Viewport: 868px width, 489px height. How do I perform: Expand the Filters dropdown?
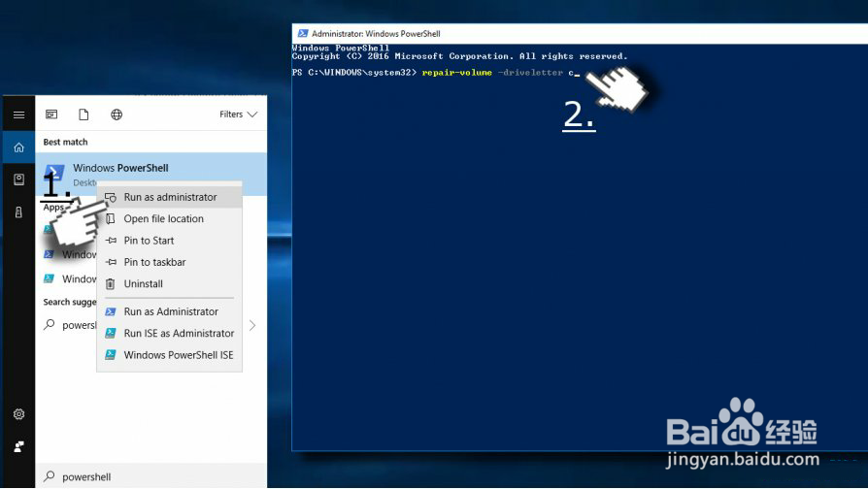[x=238, y=114]
